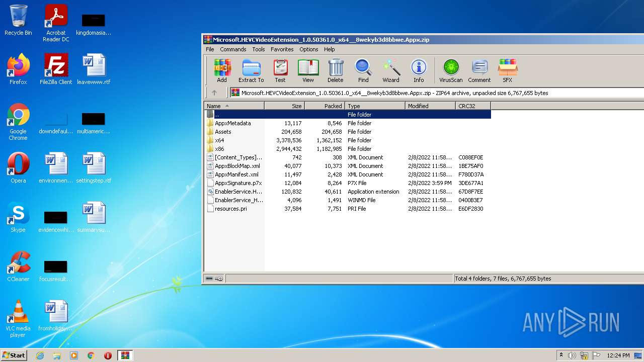Select the EnablerService Application extension file

coord(348,192)
